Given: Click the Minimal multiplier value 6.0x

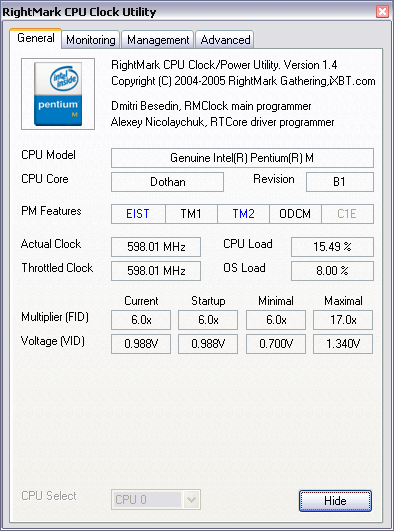Looking at the screenshot, I should point(276,320).
